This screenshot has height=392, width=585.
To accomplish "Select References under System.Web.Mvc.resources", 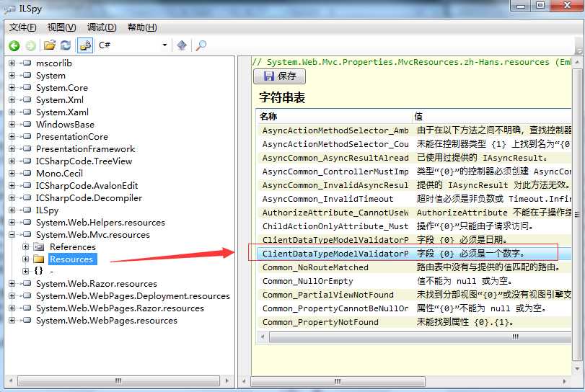I will [73, 247].
